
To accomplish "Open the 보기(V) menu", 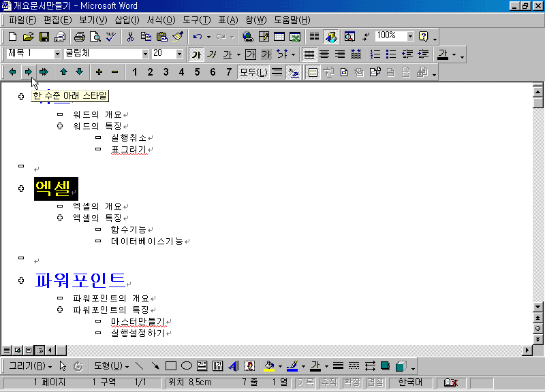I will pyautogui.click(x=93, y=20).
